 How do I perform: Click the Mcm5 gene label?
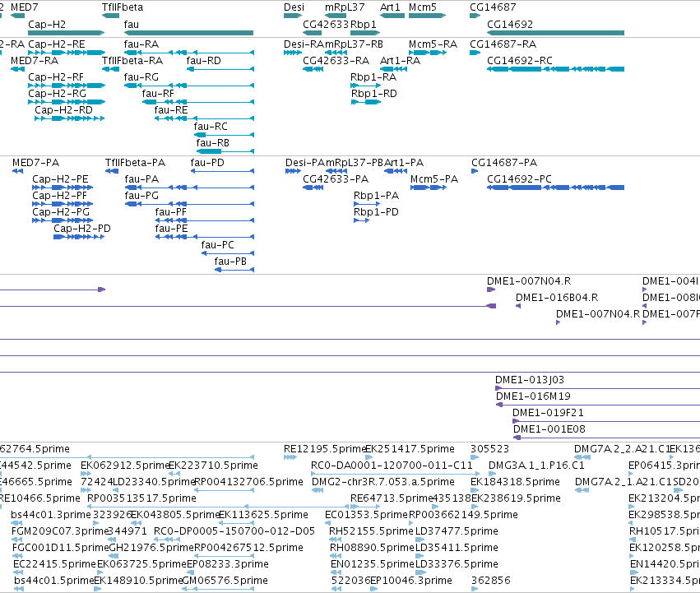click(x=422, y=7)
